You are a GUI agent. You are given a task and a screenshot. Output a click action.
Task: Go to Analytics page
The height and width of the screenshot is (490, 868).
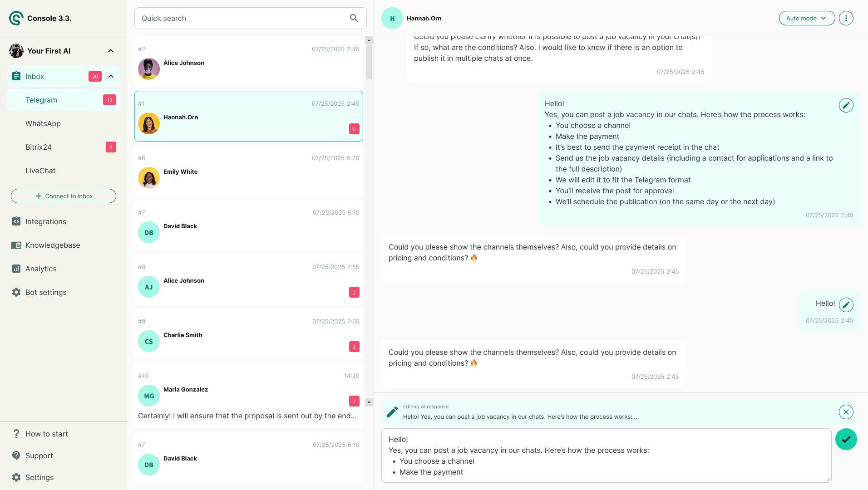[x=41, y=269]
